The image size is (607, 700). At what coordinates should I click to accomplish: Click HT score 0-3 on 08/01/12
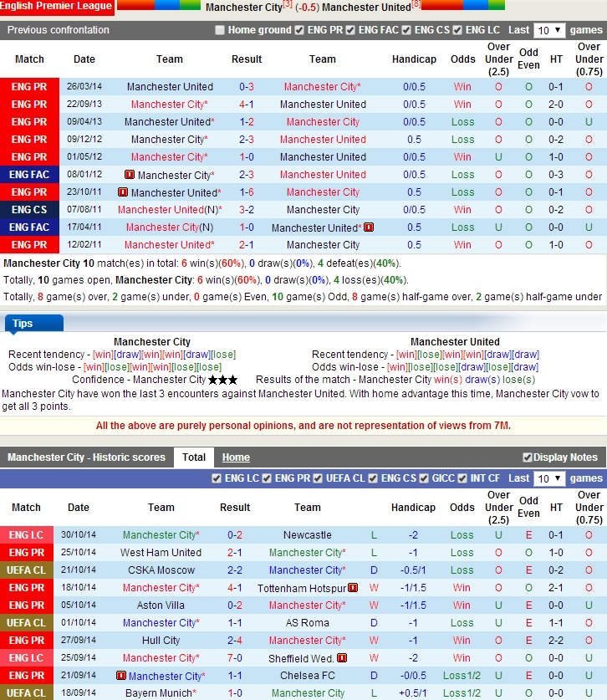[x=556, y=175]
